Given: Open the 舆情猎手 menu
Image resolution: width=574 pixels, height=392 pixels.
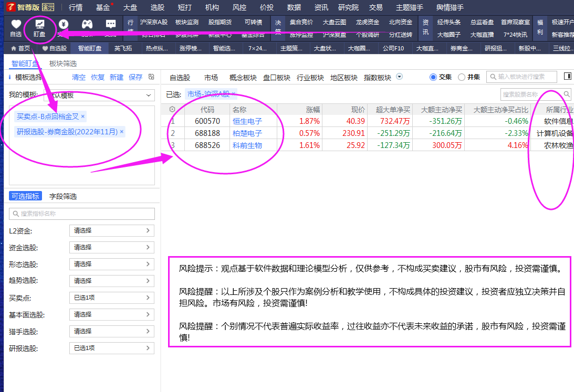Looking at the screenshot, I should pos(450,7).
